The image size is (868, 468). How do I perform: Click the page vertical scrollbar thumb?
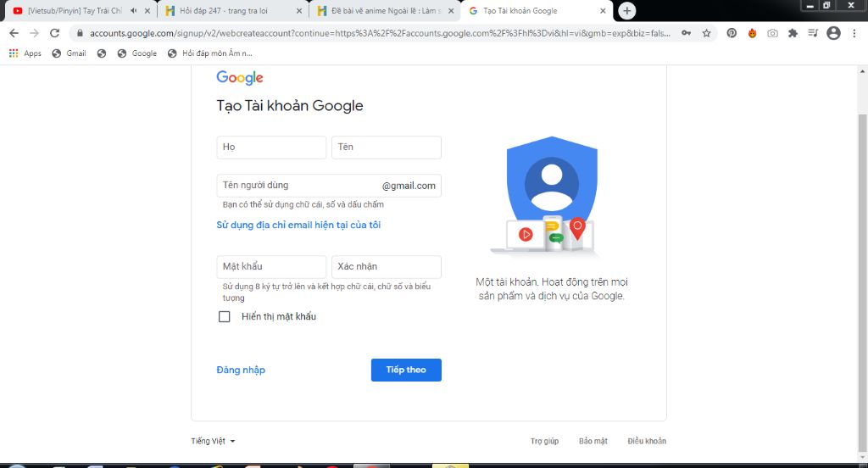[x=862, y=282]
